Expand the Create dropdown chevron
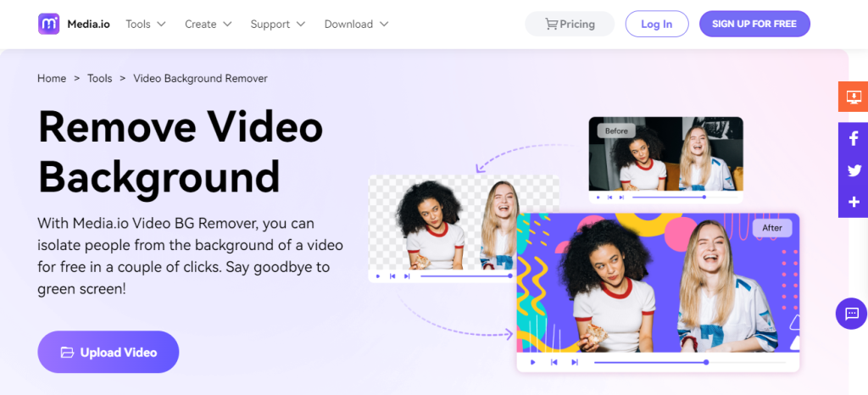 (x=227, y=25)
